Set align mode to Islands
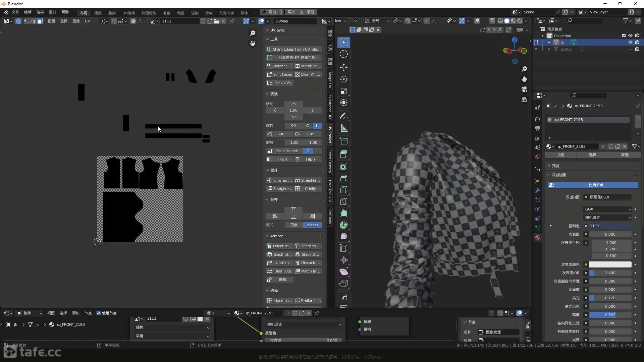The image size is (644, 362). tap(312, 225)
